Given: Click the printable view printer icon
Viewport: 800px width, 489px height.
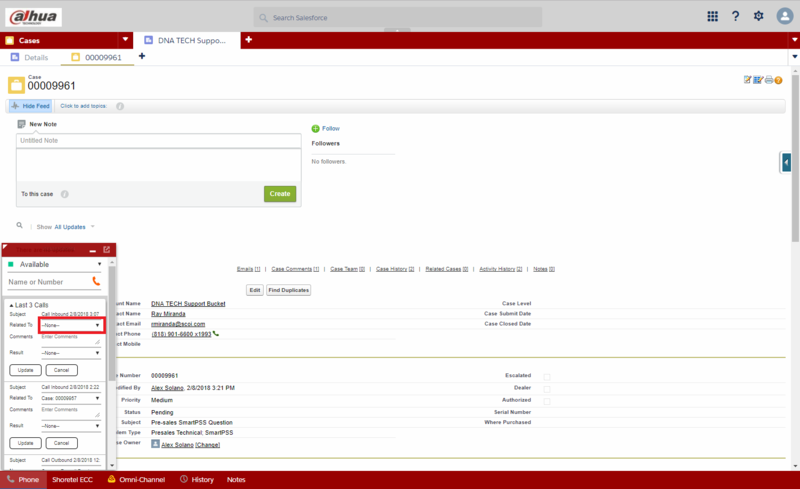Looking at the screenshot, I should 769,80.
